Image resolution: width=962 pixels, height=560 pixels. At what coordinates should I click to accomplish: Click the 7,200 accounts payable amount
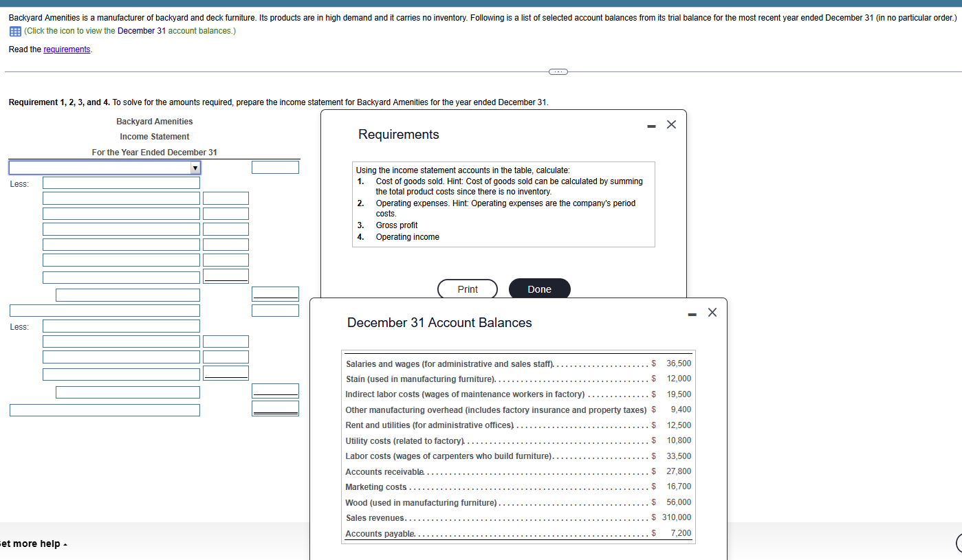[681, 533]
